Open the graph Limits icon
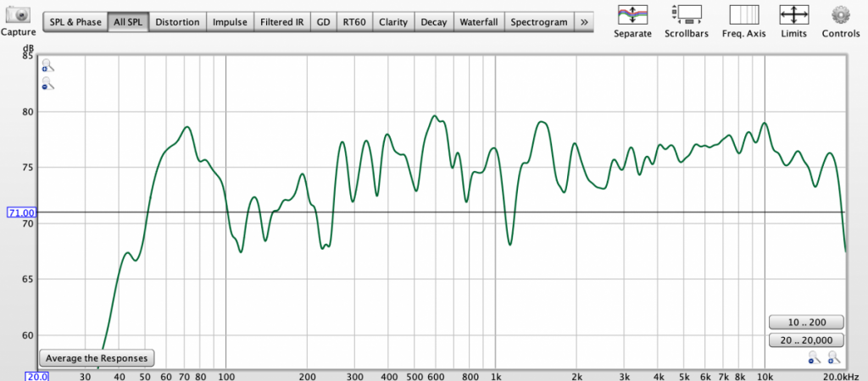Image resolution: width=868 pixels, height=381 pixels. [x=793, y=14]
